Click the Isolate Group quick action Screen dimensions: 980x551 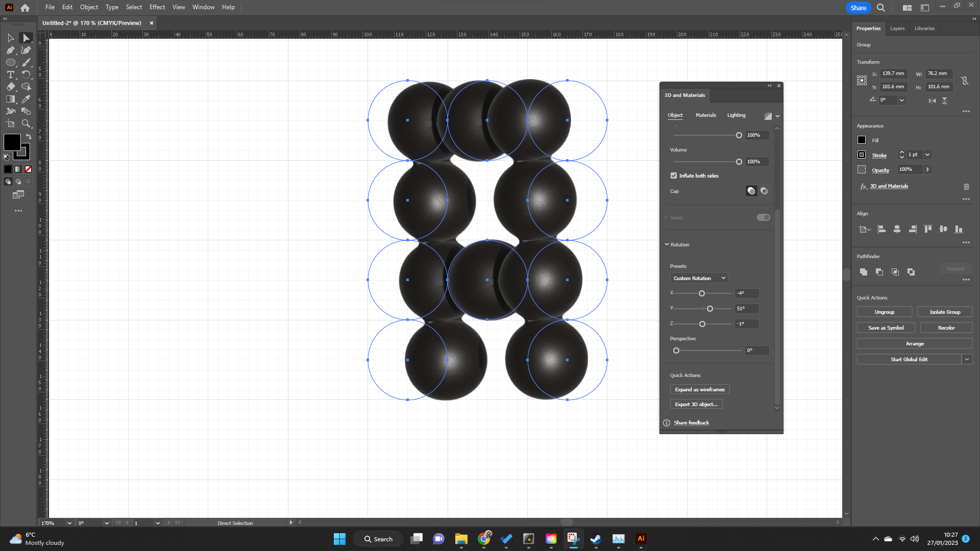pos(945,312)
